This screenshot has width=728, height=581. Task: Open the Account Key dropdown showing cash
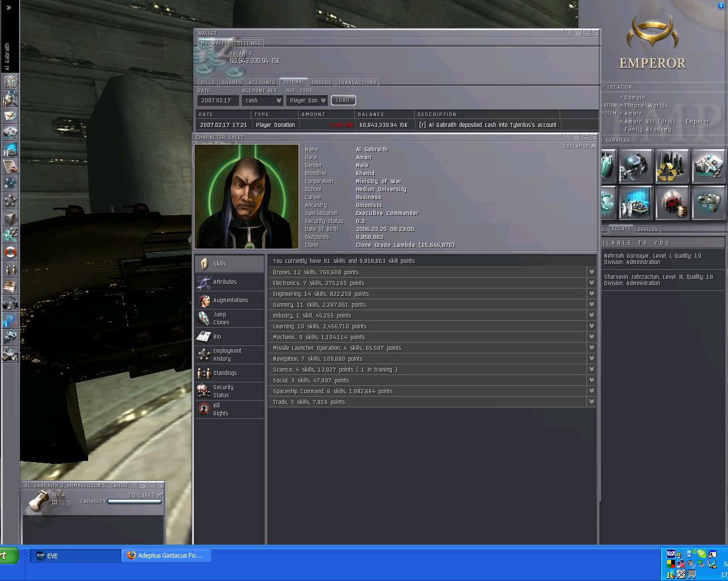(x=262, y=100)
